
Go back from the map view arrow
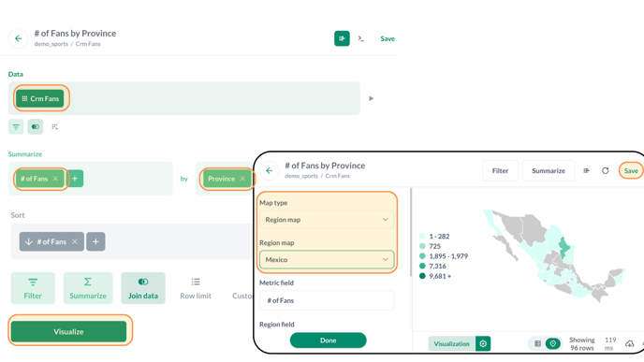270,171
